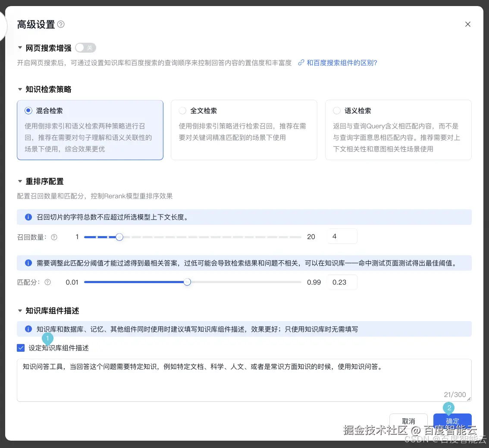Click the 召回数量 value input showing 4

[342, 236]
